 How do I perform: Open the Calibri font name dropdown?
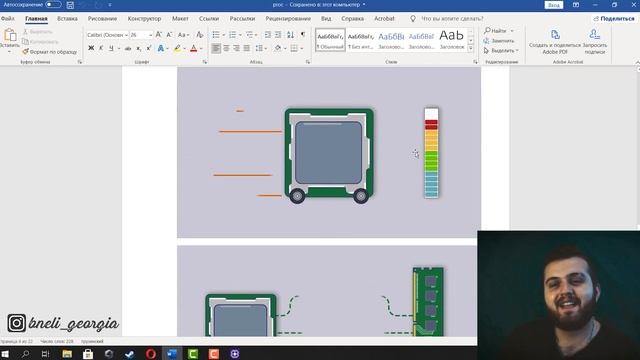[x=126, y=35]
